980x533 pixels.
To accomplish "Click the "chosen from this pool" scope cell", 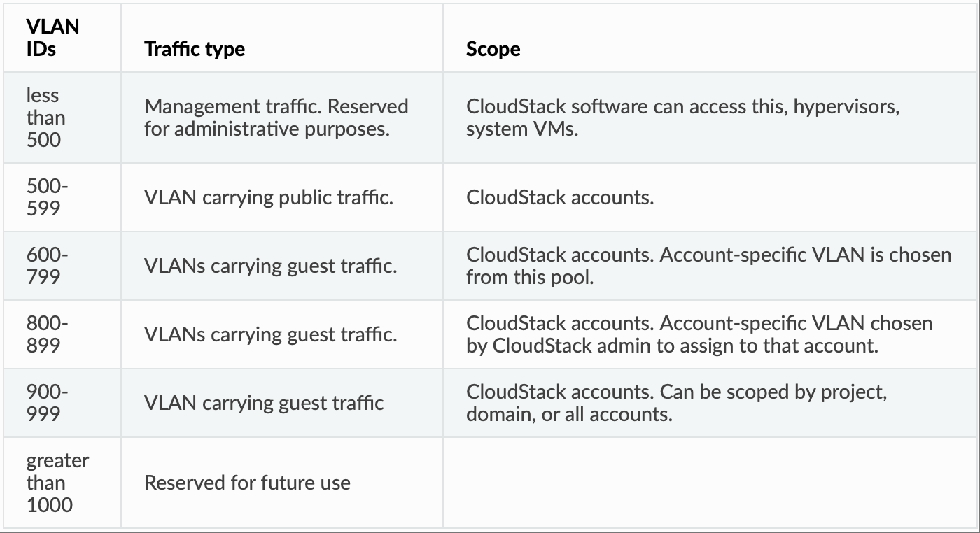I will click(708, 266).
